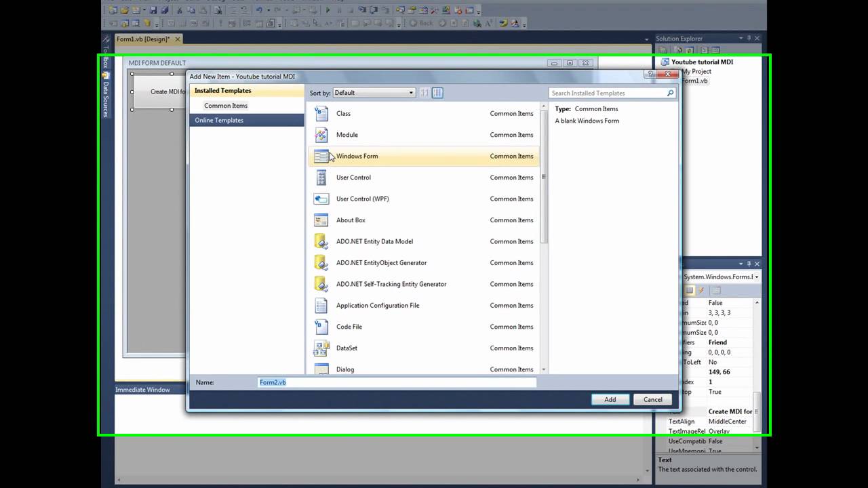Click the Solution Explorer panel title
The width and height of the screenshot is (868, 488).
[679, 39]
